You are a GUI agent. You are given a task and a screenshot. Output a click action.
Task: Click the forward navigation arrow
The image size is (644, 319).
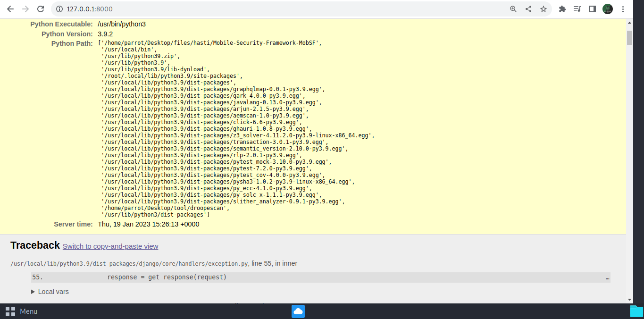pyautogui.click(x=25, y=8)
